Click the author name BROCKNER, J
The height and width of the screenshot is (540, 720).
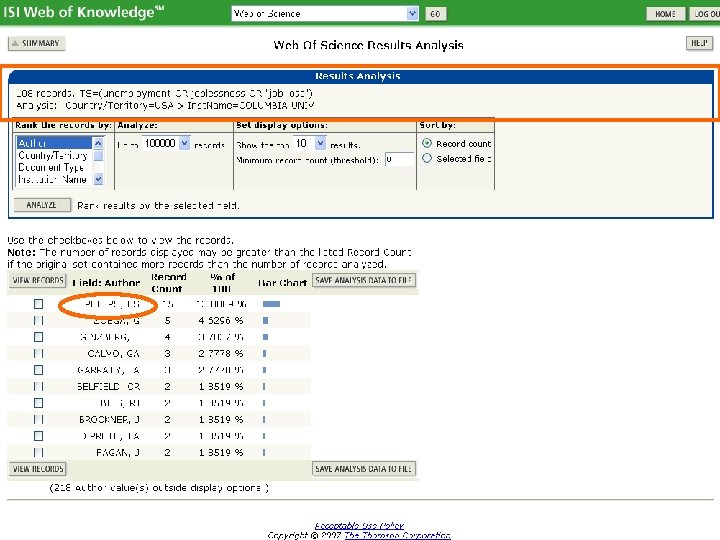(x=109, y=420)
